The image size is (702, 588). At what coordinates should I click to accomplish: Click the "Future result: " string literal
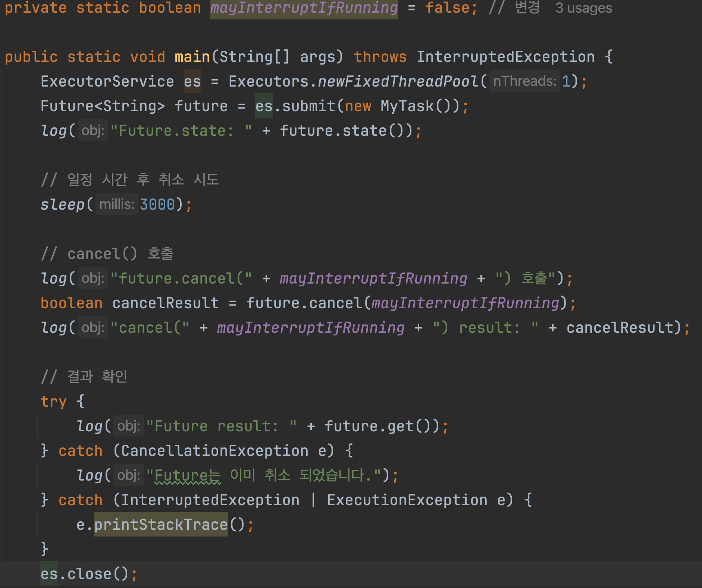pyautogui.click(x=222, y=426)
